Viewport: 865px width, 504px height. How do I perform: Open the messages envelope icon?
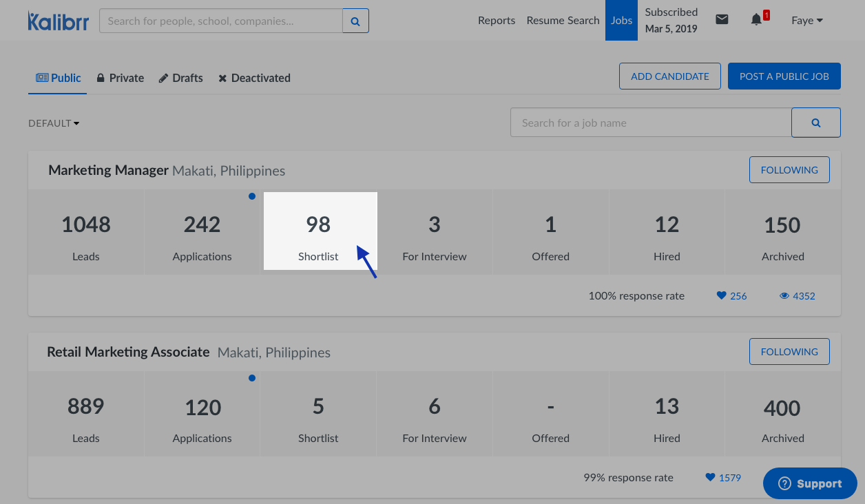[x=722, y=20]
